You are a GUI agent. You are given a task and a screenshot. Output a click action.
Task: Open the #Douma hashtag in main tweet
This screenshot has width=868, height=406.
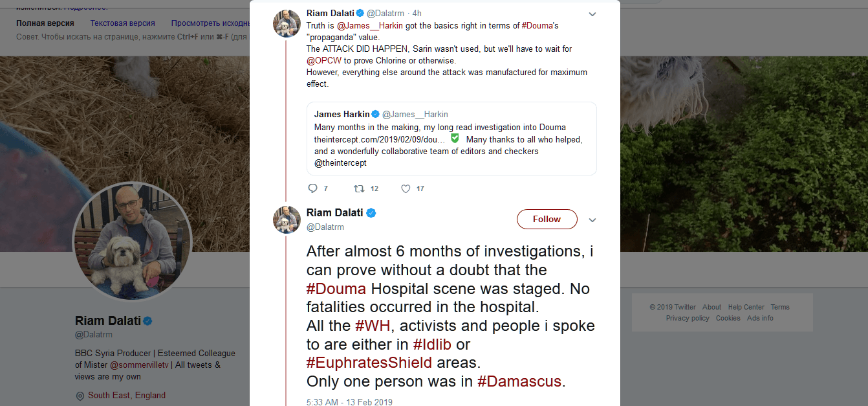(336, 289)
